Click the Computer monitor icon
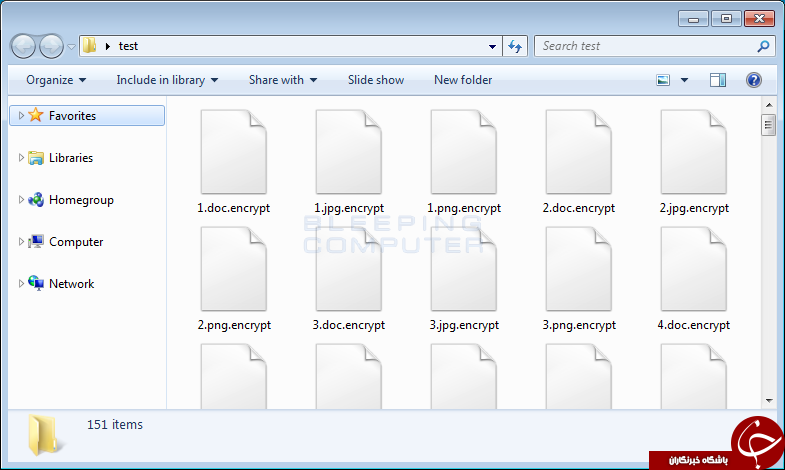 36,242
